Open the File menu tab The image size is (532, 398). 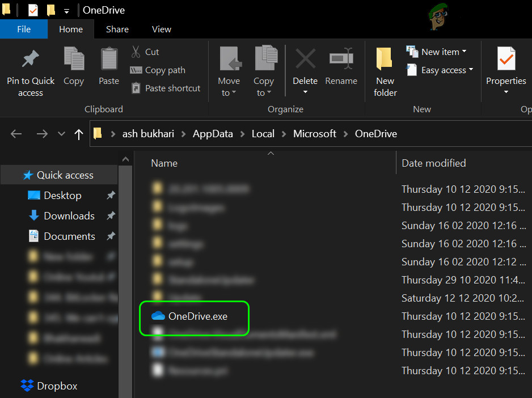[24, 29]
